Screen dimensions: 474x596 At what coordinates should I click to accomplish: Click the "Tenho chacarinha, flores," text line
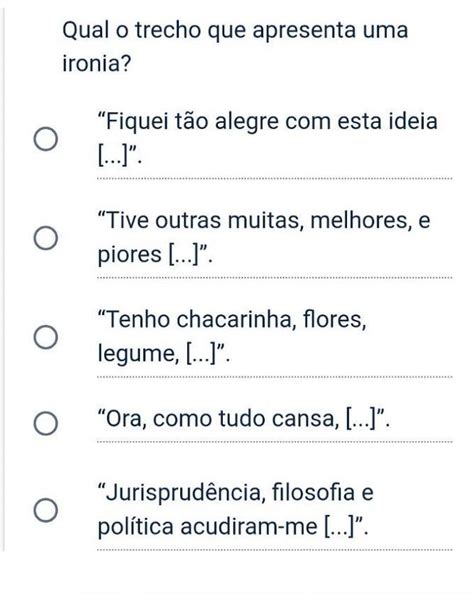pos(232,319)
